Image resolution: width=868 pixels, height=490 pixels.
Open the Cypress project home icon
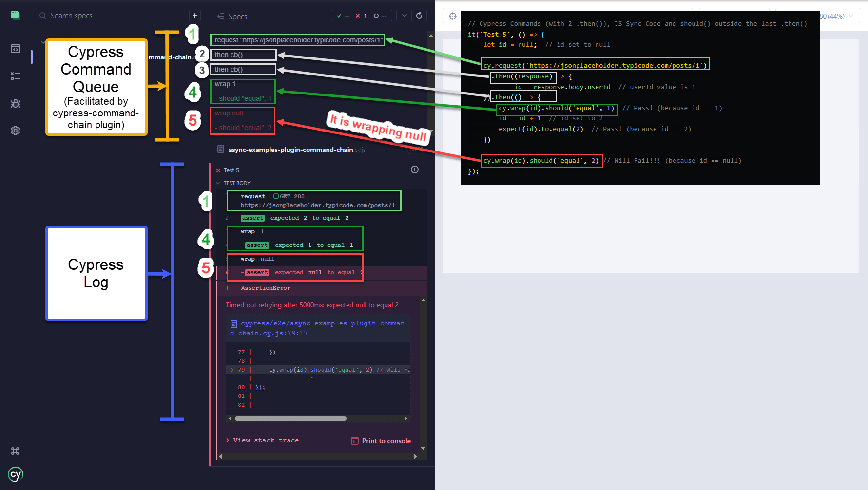(x=15, y=15)
